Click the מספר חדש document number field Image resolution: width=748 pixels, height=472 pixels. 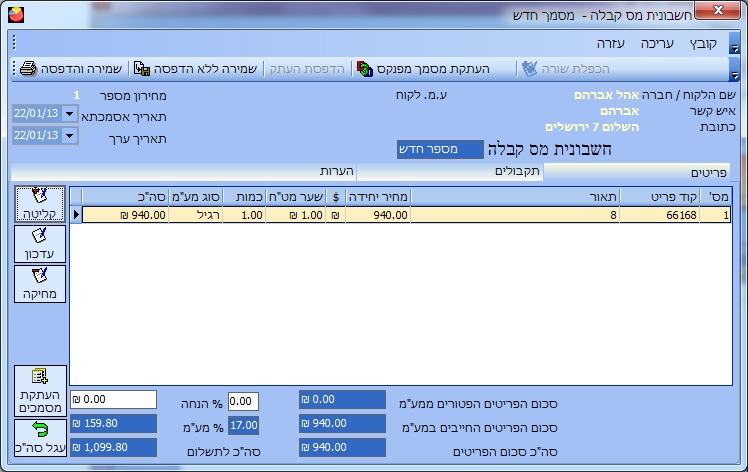(x=440, y=149)
